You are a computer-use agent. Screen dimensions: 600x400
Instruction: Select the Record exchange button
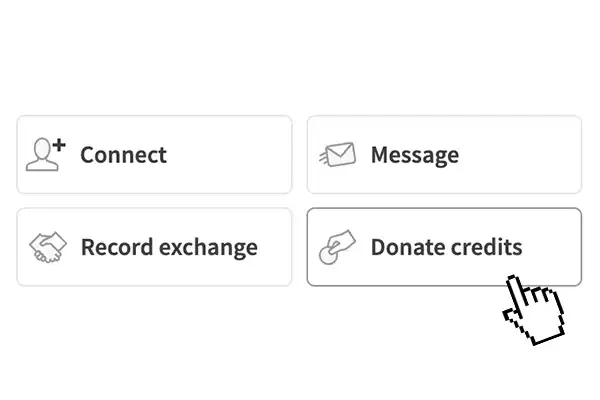click(154, 247)
